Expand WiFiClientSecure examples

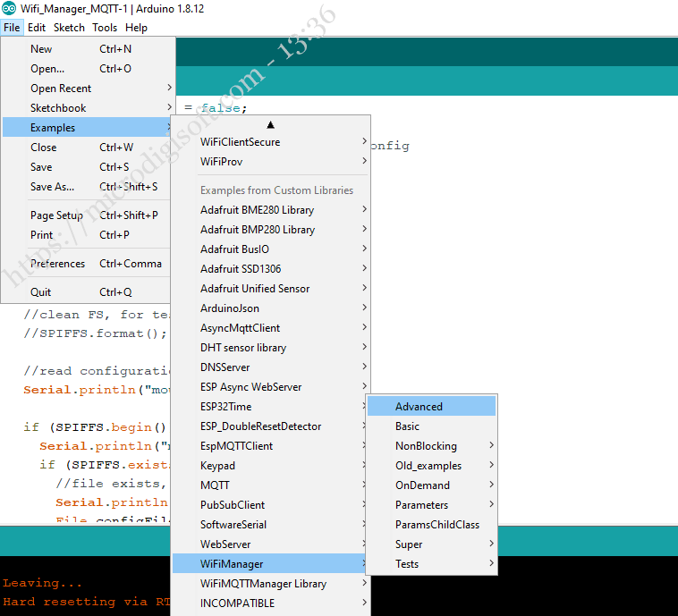click(271, 142)
